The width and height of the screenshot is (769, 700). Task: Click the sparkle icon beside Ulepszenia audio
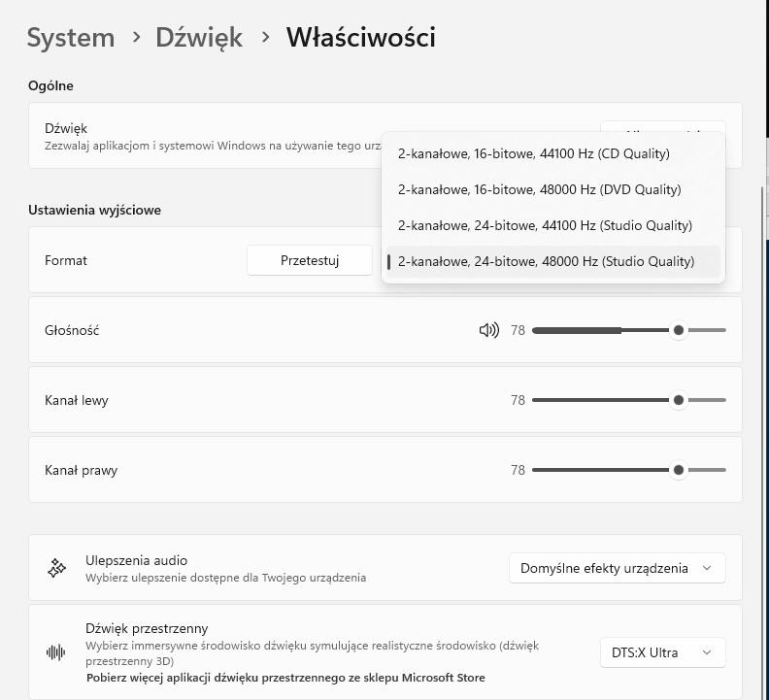pyautogui.click(x=56, y=568)
